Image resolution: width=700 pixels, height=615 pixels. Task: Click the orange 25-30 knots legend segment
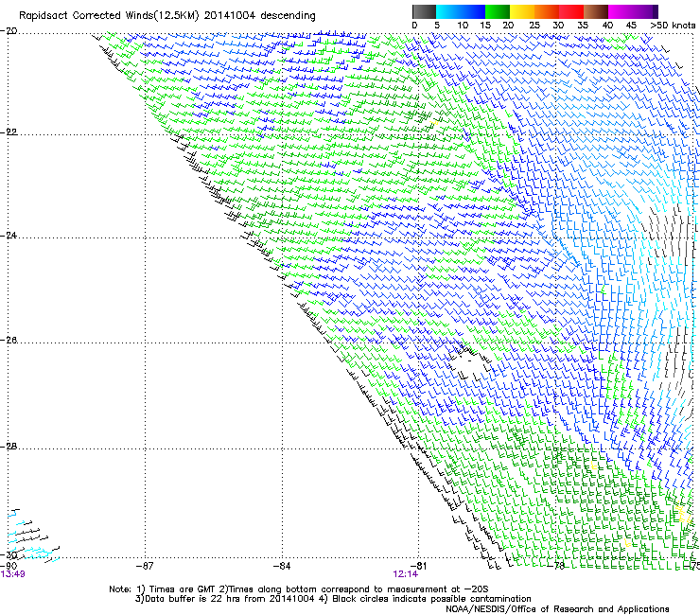coord(547,11)
